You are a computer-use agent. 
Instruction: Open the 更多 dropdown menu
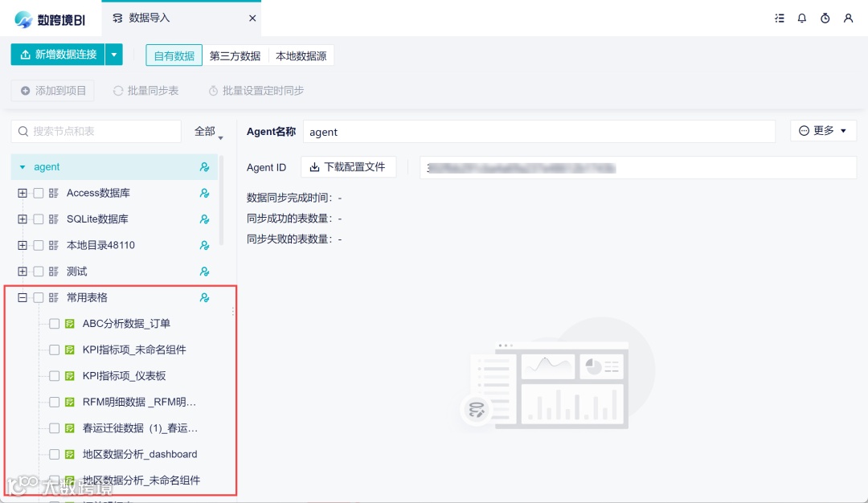pyautogui.click(x=822, y=130)
